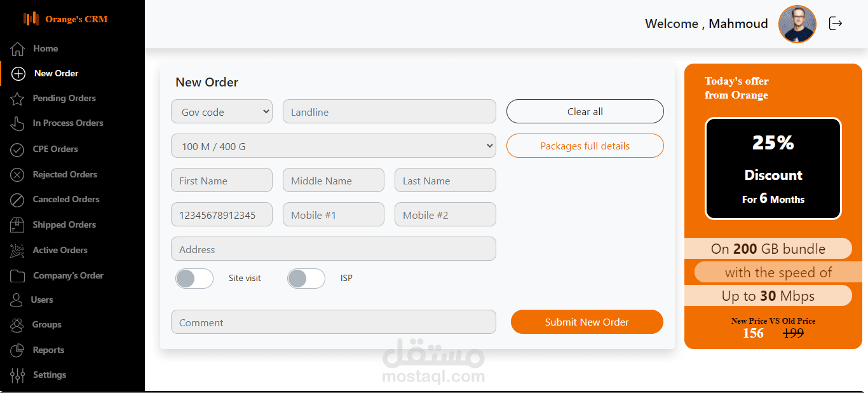Expand the 100 M / 400 G package dropdown
This screenshot has height=393, width=868.
click(x=334, y=146)
